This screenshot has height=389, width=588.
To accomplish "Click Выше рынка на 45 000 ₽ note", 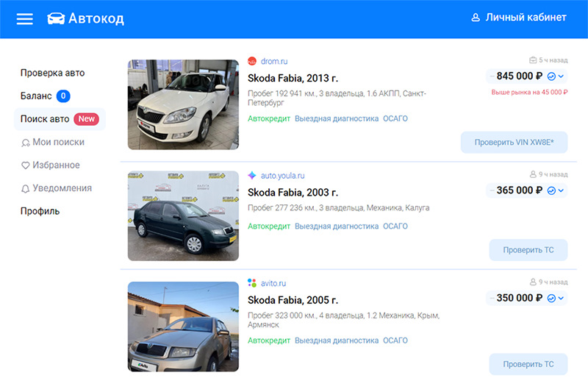I will [529, 92].
